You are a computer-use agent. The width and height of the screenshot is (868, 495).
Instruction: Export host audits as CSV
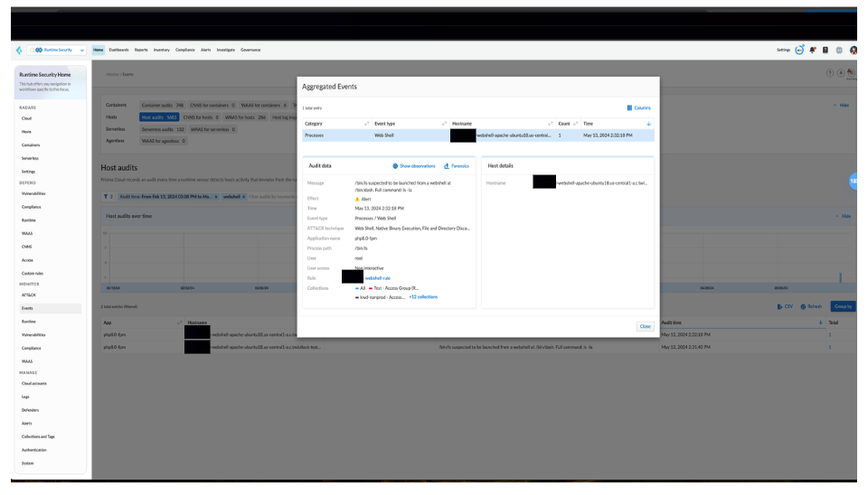[x=785, y=306]
